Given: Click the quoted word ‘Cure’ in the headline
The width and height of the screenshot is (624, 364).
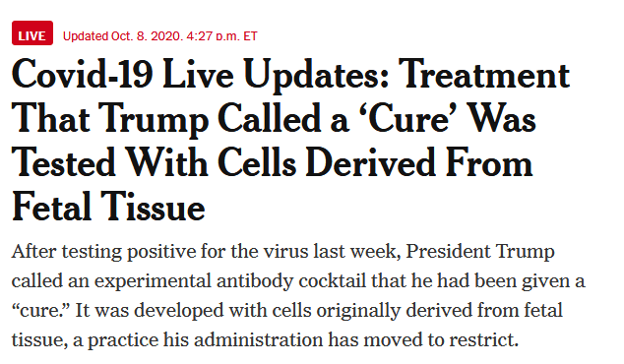Looking at the screenshot, I should point(409,118).
